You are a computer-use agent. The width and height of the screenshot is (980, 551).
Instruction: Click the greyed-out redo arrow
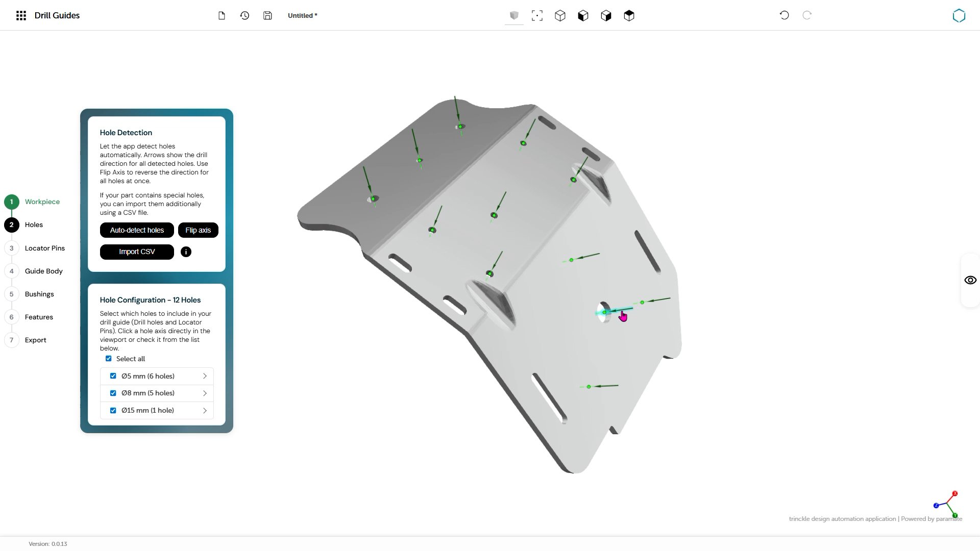pos(807,15)
